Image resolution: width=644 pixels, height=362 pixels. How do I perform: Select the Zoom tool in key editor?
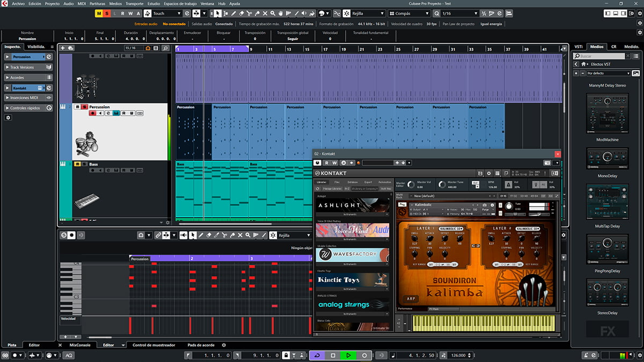click(247, 235)
